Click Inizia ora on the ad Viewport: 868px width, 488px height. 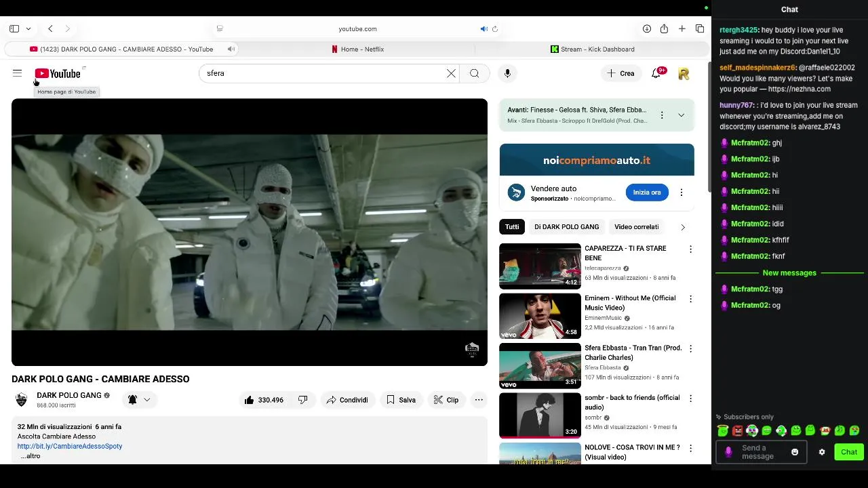(647, 192)
